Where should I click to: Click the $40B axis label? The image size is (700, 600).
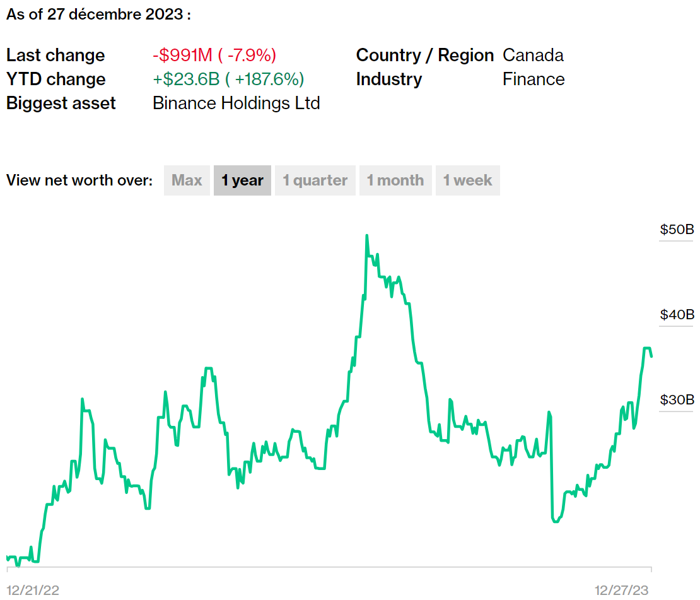point(677,314)
